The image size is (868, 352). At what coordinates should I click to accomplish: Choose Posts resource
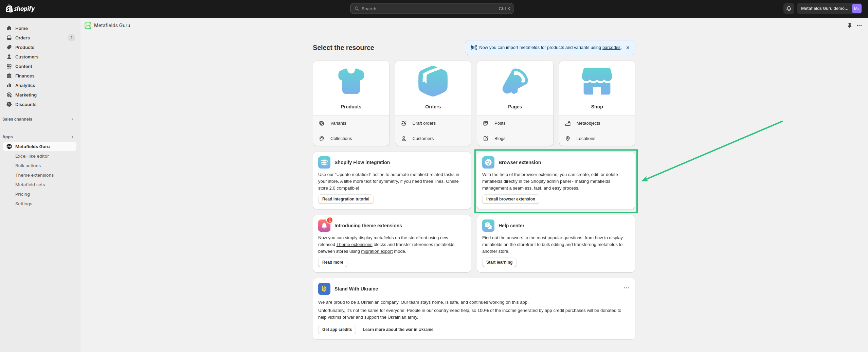click(x=515, y=123)
